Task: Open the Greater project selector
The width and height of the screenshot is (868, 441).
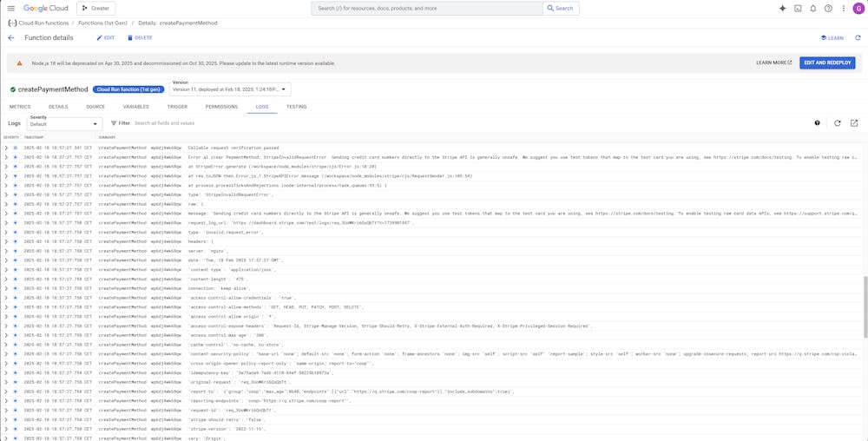Action: click(95, 9)
